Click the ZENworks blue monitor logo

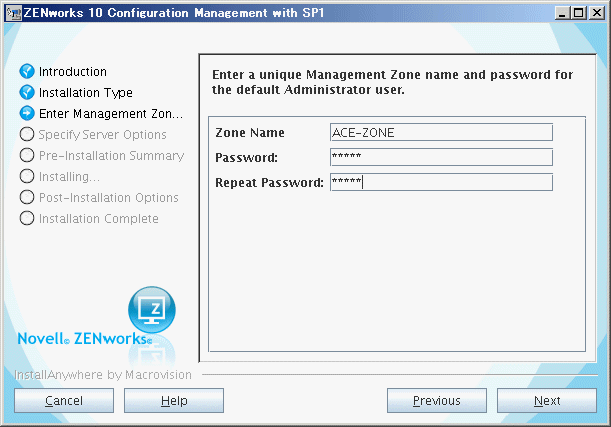(x=152, y=310)
